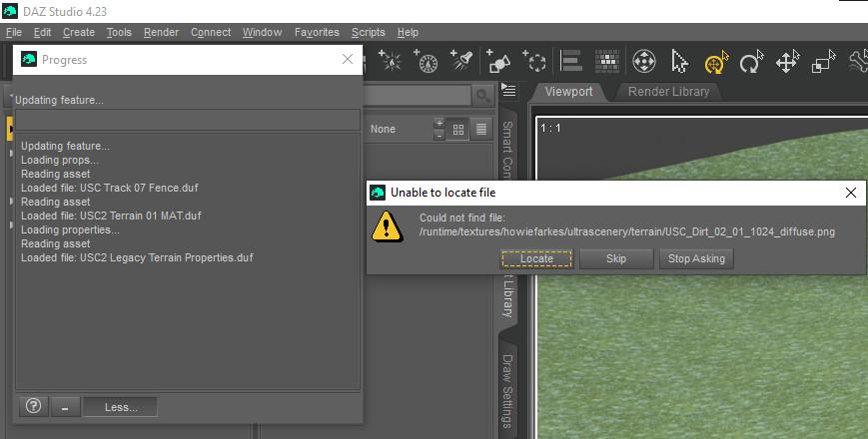Click the Less... button in Progress

tap(121, 407)
